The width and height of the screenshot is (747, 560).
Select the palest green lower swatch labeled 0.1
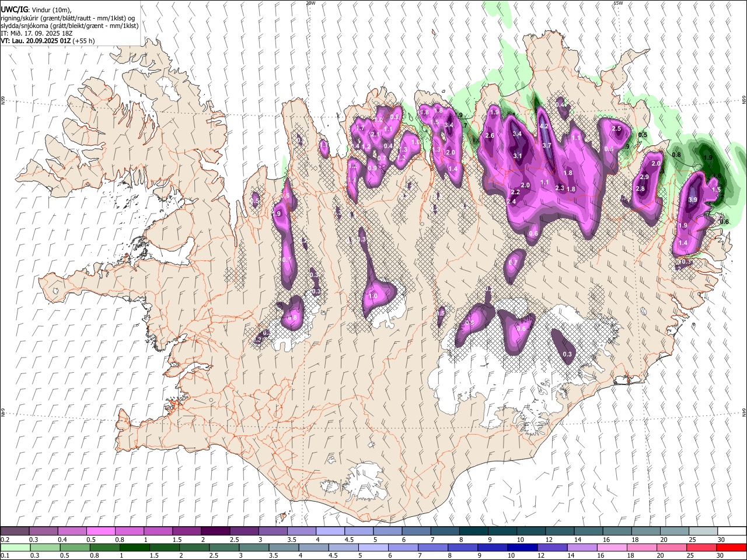coord(15,547)
